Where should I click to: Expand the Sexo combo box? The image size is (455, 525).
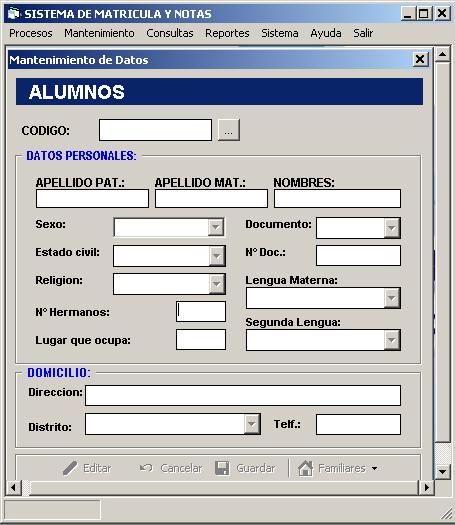(216, 228)
